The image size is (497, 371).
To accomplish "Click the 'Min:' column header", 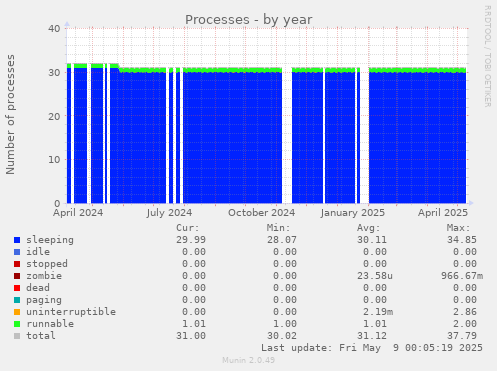I will (278, 228).
